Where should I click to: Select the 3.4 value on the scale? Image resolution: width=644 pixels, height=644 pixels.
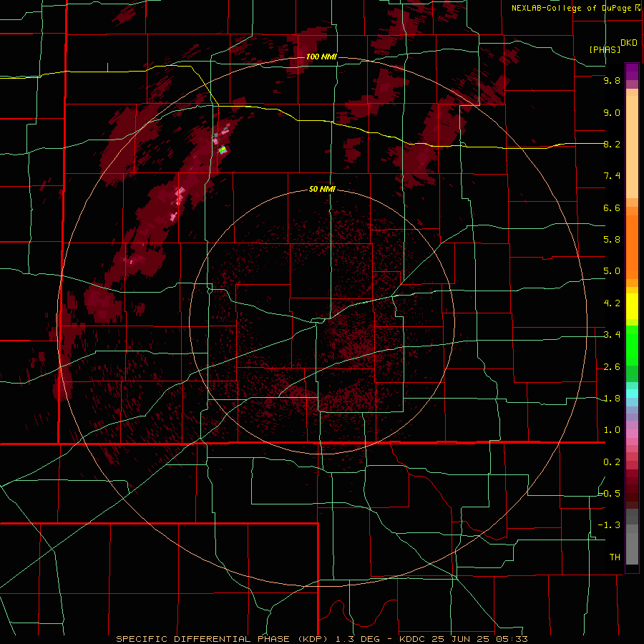click(x=612, y=335)
